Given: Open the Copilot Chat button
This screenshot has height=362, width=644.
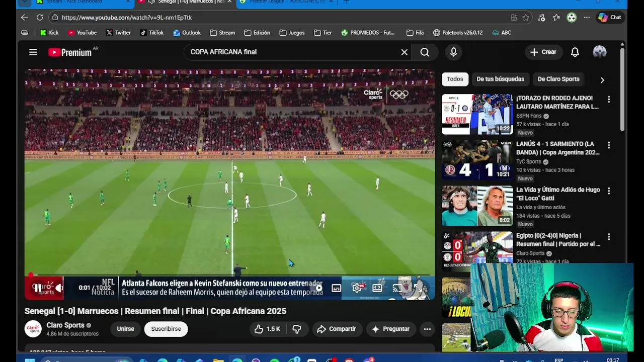Looking at the screenshot, I should pos(610,18).
